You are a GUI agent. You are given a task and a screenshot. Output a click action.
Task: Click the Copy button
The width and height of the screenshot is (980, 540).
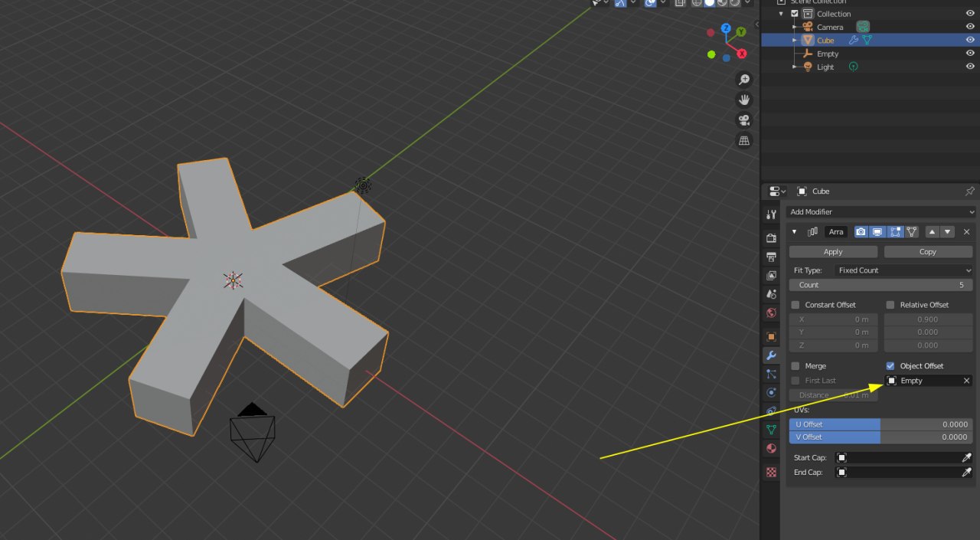pos(928,251)
